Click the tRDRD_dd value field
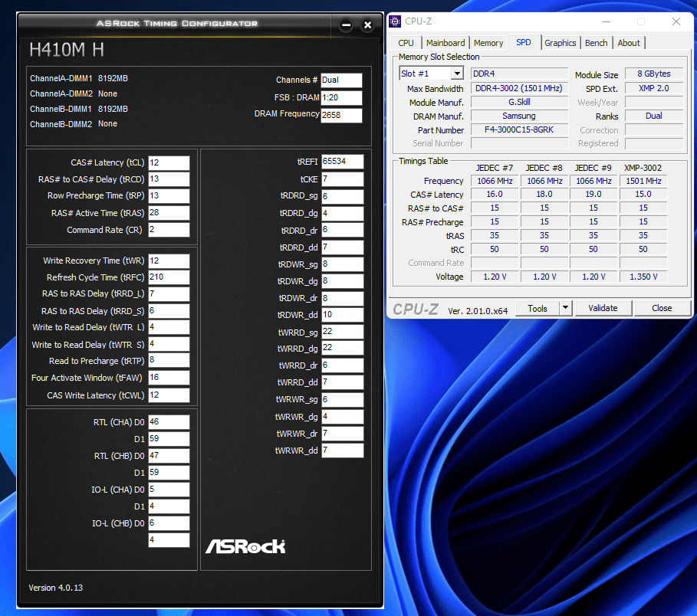This screenshot has width=697, height=616. [x=342, y=247]
